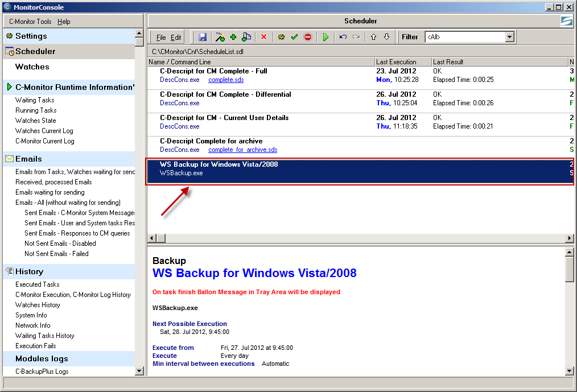Image resolution: width=577 pixels, height=392 pixels.
Task: Sort by Name / Command Line column
Action: (x=261, y=62)
